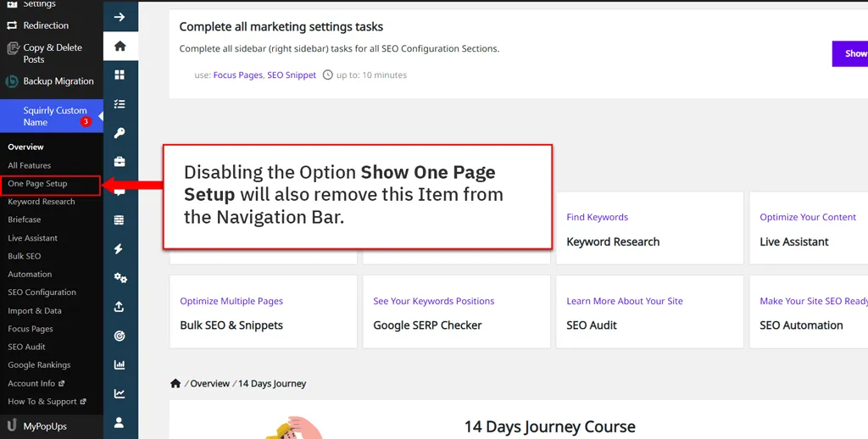Open One Page Setup submenu item
Image resolution: width=868 pixels, height=439 pixels.
pyautogui.click(x=37, y=183)
